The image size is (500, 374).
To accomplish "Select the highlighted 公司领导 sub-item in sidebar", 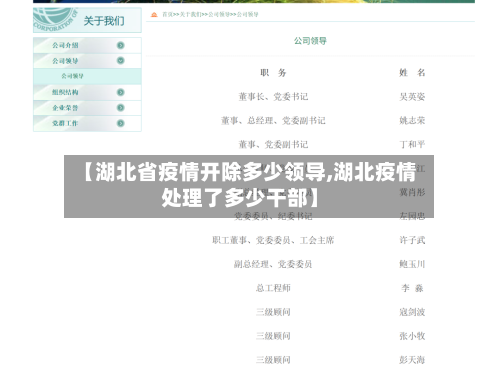I will 87,76.
